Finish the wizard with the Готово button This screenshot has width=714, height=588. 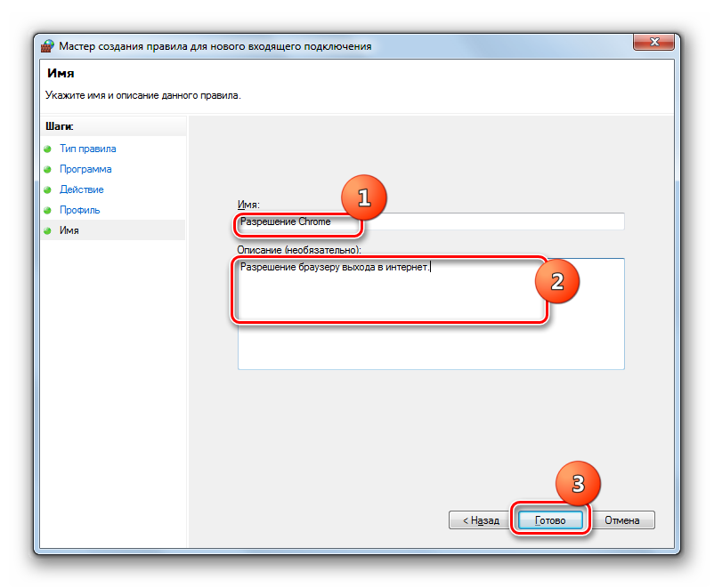click(550, 520)
